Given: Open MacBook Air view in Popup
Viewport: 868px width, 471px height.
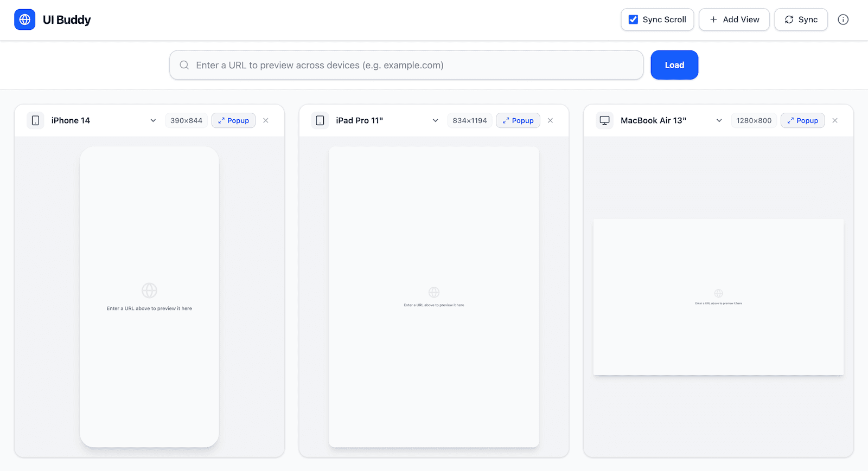Looking at the screenshot, I should (802, 120).
